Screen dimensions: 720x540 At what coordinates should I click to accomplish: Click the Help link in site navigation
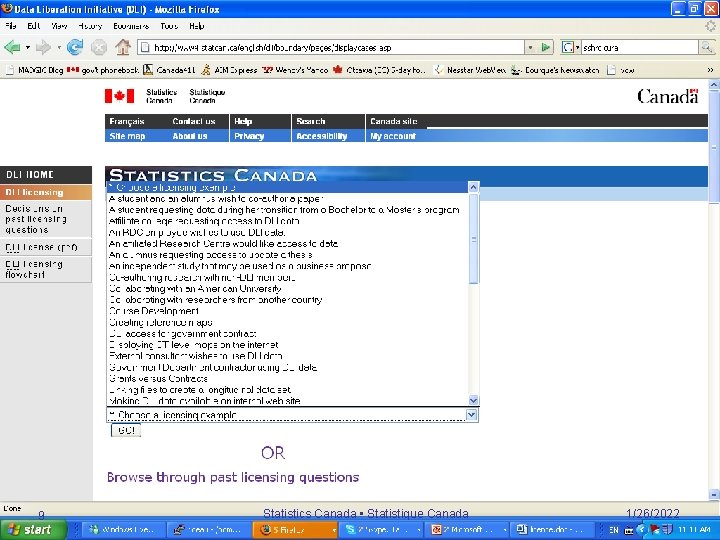coord(243,121)
